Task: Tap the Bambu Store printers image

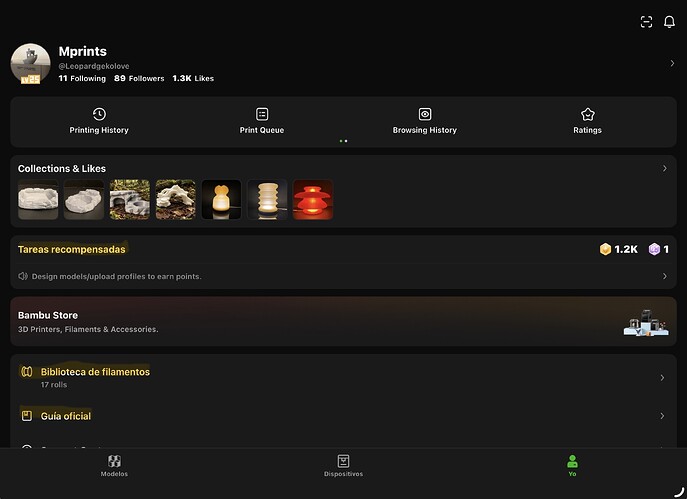Action: pyautogui.click(x=646, y=323)
